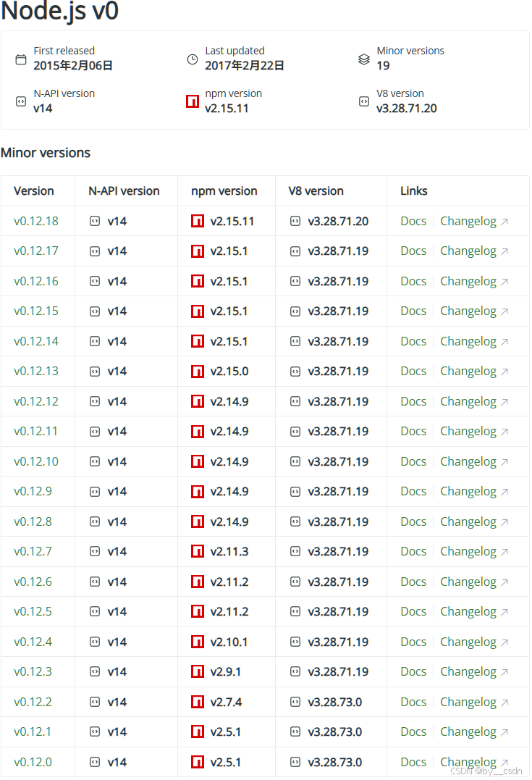
Task: Click npm value v2.7.4 in row v0.12.2
Action: pyautogui.click(x=227, y=703)
